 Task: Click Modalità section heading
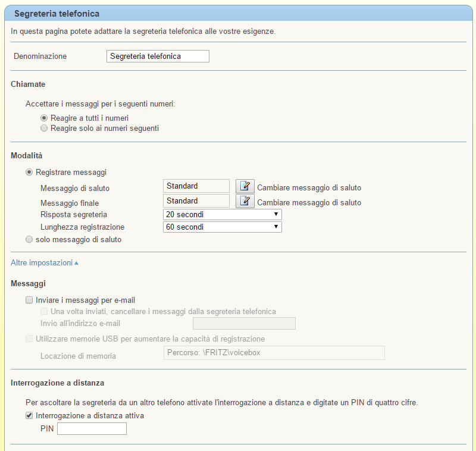pos(26,156)
